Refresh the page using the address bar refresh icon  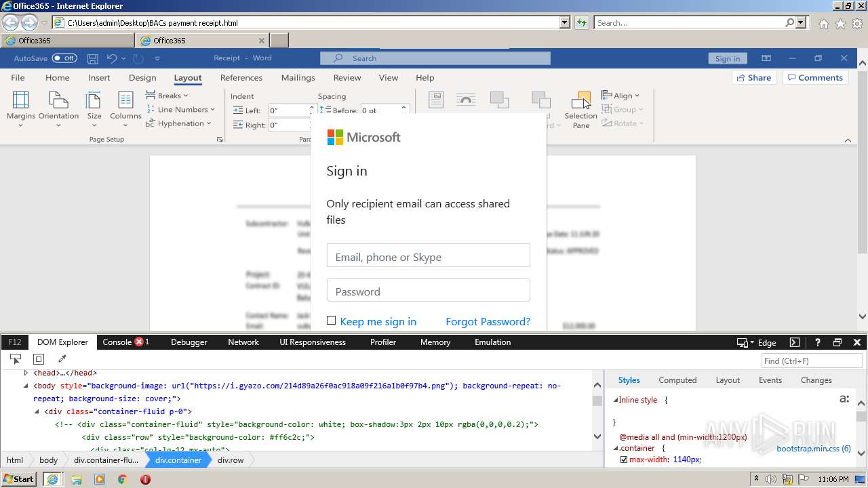click(581, 22)
